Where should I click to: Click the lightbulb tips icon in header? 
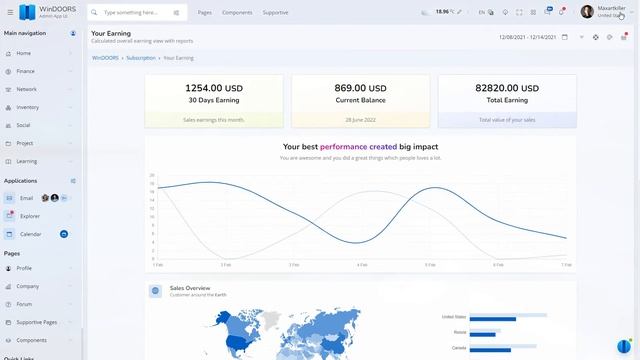(505, 12)
